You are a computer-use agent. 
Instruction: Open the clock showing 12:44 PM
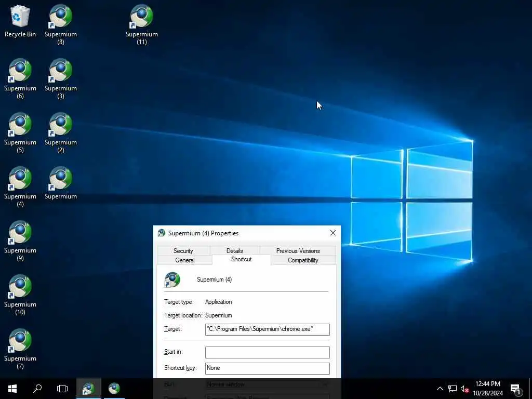tap(488, 389)
